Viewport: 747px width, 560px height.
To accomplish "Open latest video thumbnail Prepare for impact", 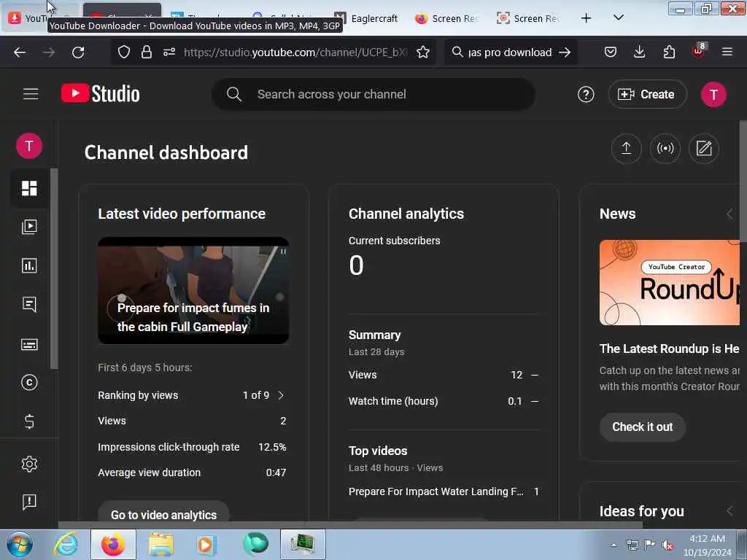I will (193, 290).
